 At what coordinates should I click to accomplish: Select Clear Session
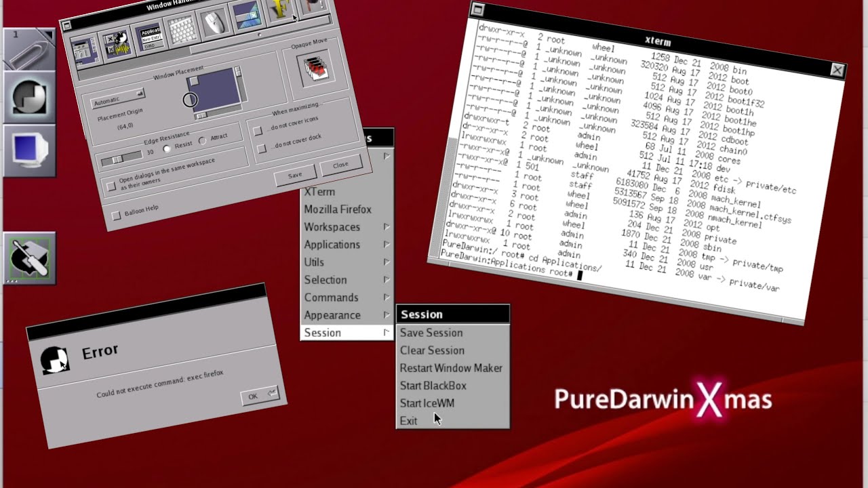[x=452, y=350]
